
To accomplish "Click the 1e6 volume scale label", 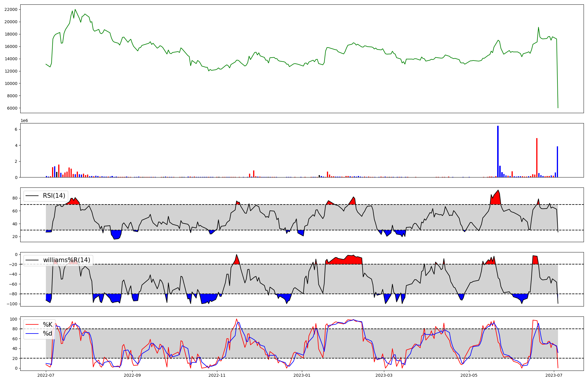I will pyautogui.click(x=24, y=121).
